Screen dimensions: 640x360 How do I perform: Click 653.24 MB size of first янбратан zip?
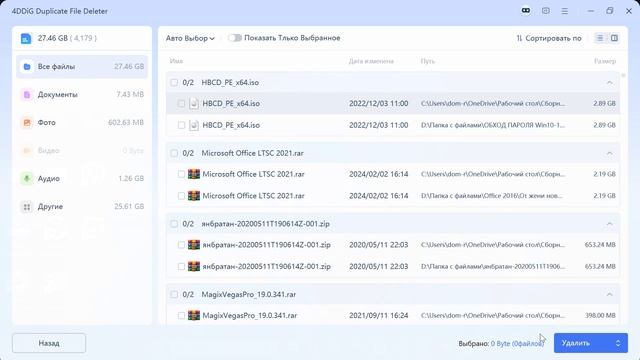pos(600,245)
